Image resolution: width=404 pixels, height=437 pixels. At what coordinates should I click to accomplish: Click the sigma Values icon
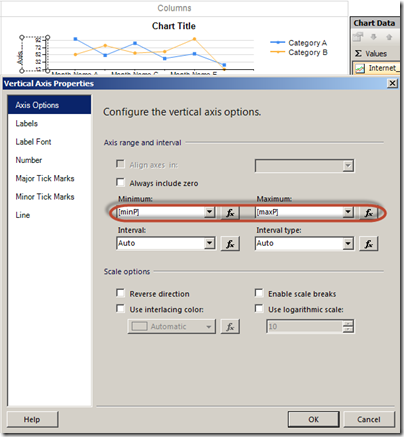pyautogui.click(x=358, y=53)
